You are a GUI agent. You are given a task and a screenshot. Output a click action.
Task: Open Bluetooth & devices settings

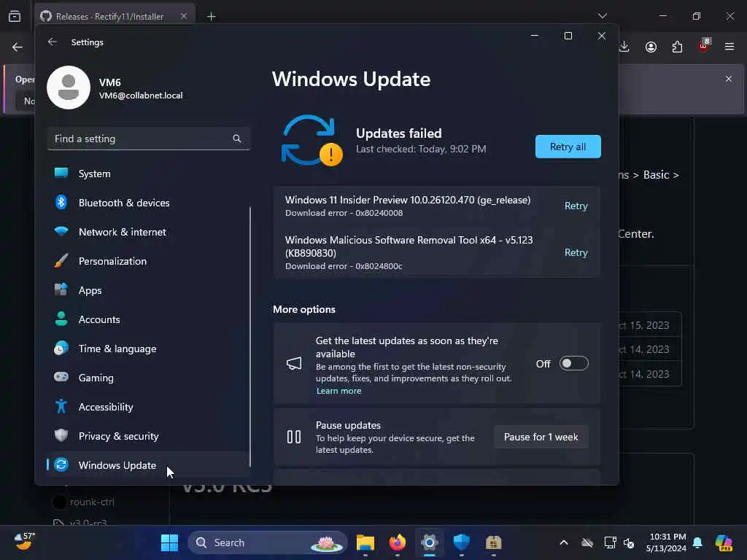149,203
